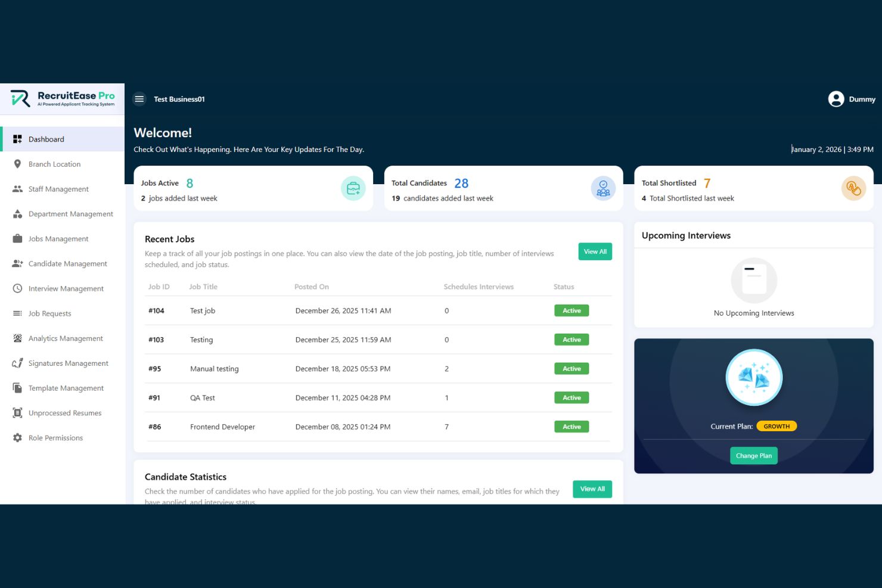Click View All for Recent Jobs
This screenshot has width=882, height=588.
click(595, 251)
